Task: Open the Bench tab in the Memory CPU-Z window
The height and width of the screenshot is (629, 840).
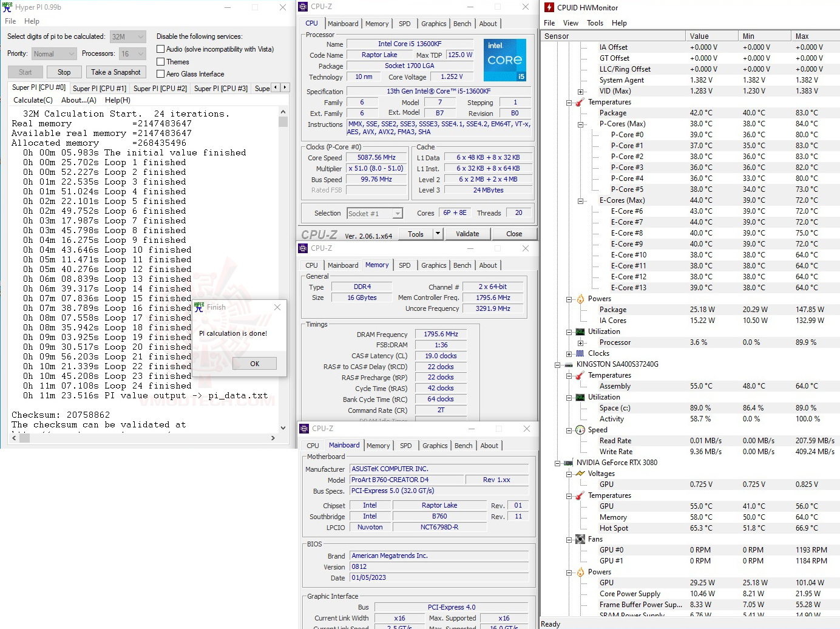Action: coord(462,265)
